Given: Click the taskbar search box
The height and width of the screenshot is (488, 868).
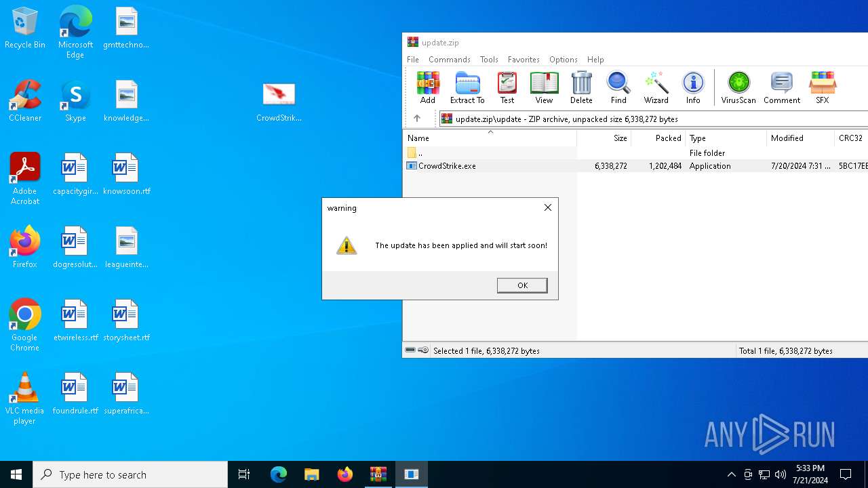Looking at the screenshot, I should pos(130,474).
